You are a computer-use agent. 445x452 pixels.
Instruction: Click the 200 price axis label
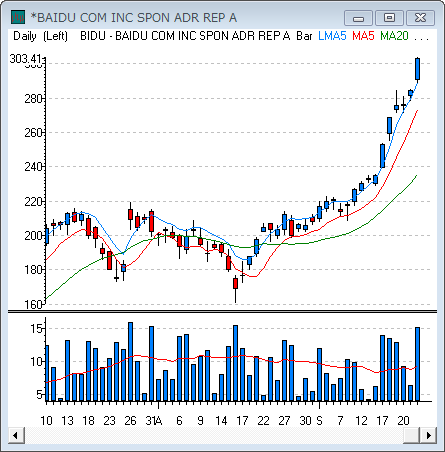click(x=33, y=236)
